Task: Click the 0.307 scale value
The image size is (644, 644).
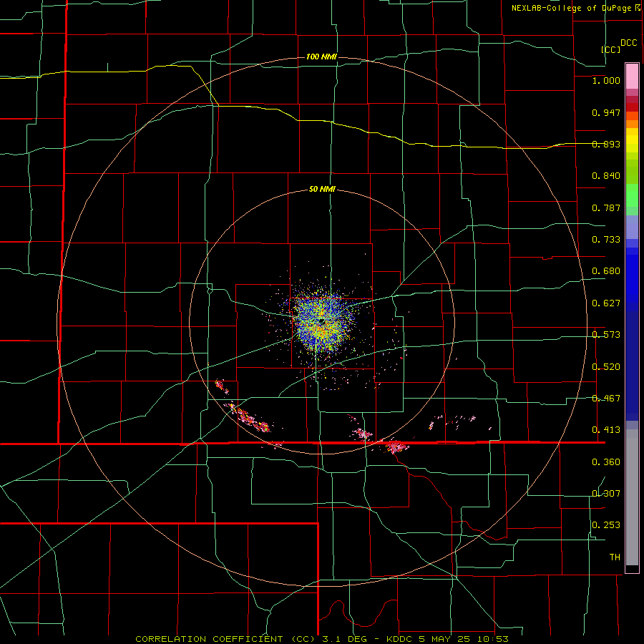Action: point(606,493)
